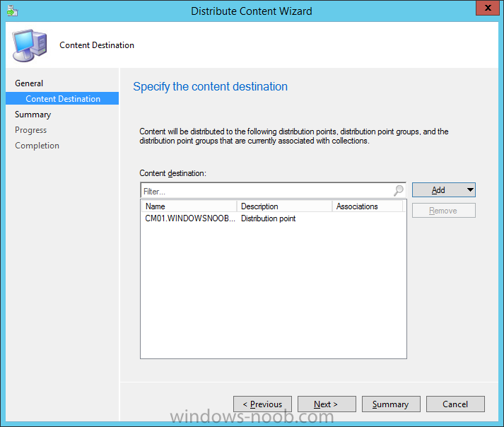Go back with the Previous button
The width and height of the screenshot is (504, 427).
click(263, 404)
